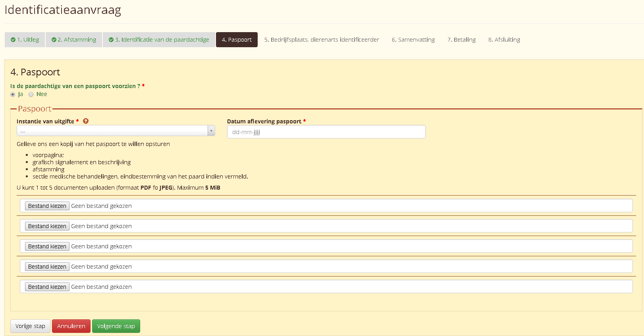Select the active 4. Paspoort tab
The width and height of the screenshot is (644, 336).
click(x=237, y=40)
